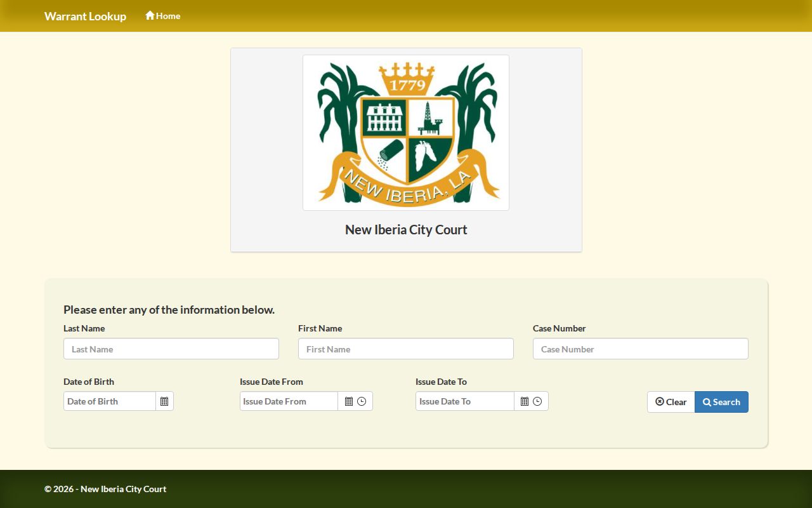Click into the Issue Date To field
This screenshot has height=508, width=812.
[x=465, y=401]
